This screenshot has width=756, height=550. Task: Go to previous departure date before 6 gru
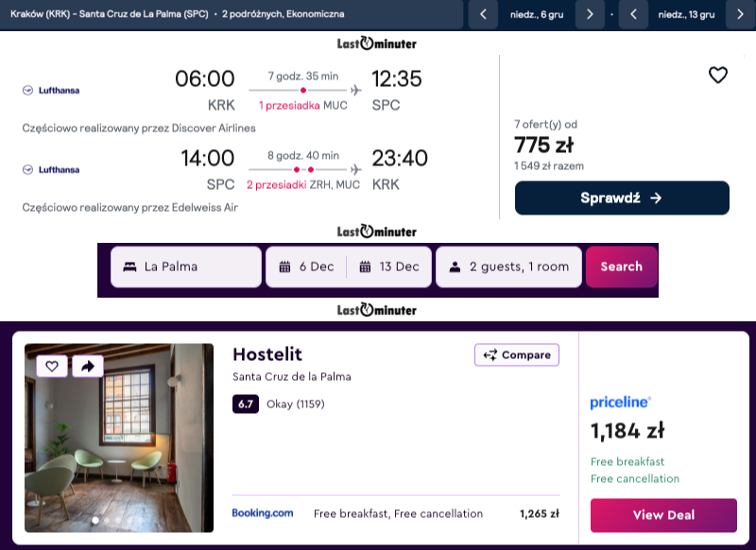click(x=483, y=14)
